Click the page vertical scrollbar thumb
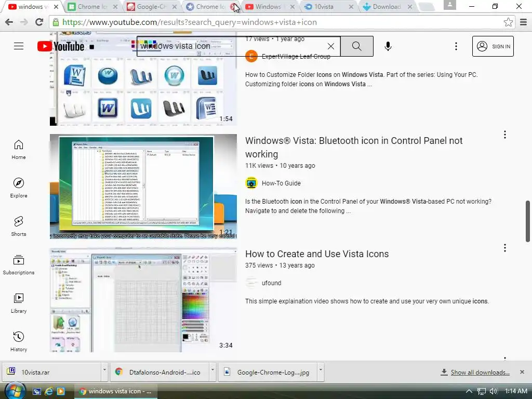The image size is (532, 399). 528,221
